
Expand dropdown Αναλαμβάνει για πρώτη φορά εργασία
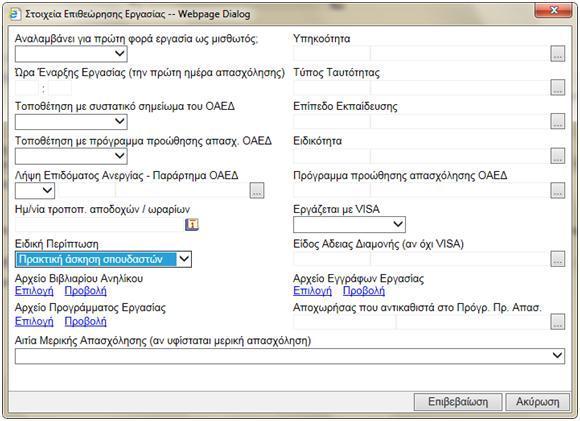[x=71, y=54]
